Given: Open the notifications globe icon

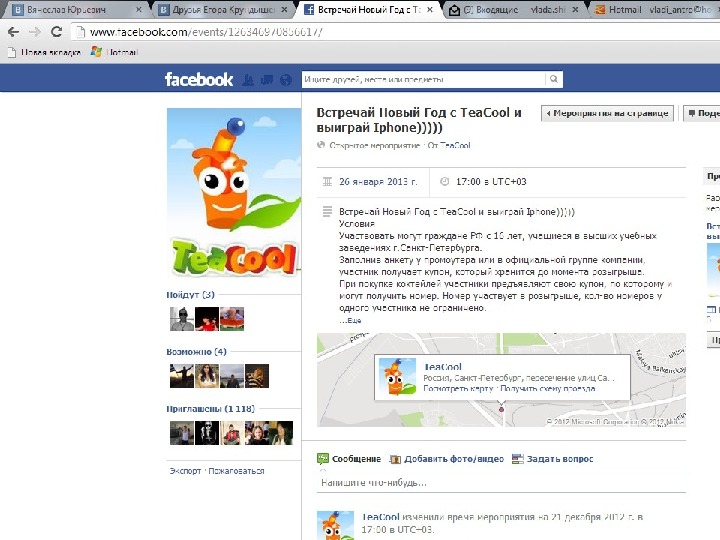Looking at the screenshot, I should click(x=286, y=80).
